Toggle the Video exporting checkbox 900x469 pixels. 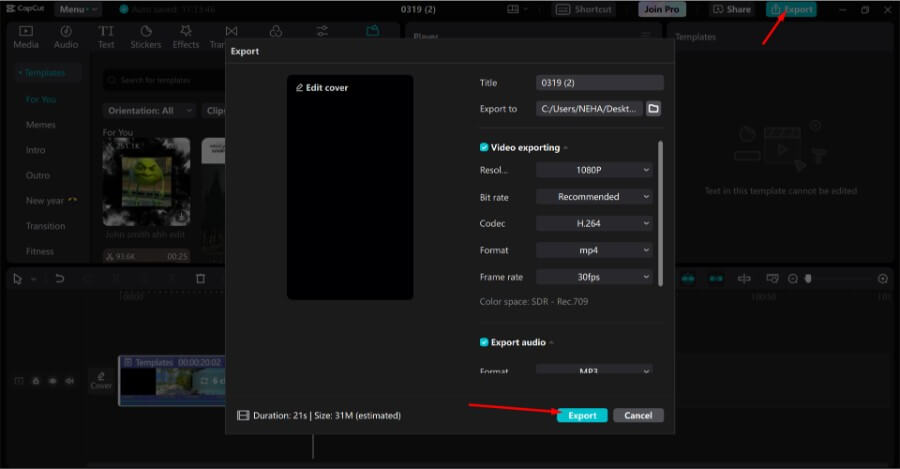click(x=485, y=148)
